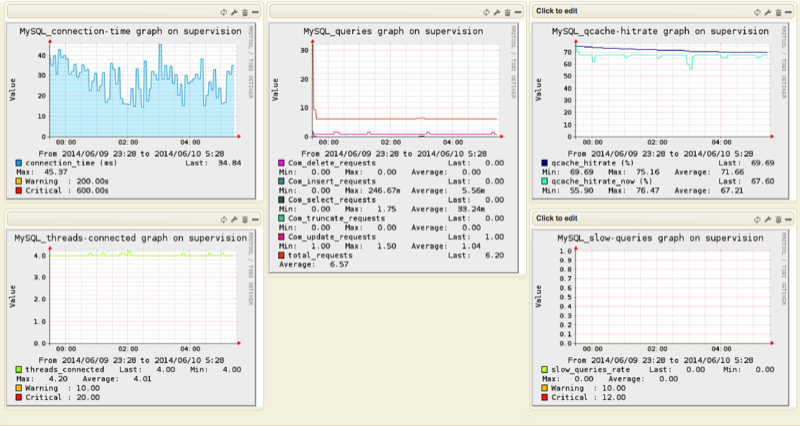Image resolution: width=800 pixels, height=426 pixels.
Task: Collapse the MySQL_connection-time widget
Action: [x=254, y=12]
